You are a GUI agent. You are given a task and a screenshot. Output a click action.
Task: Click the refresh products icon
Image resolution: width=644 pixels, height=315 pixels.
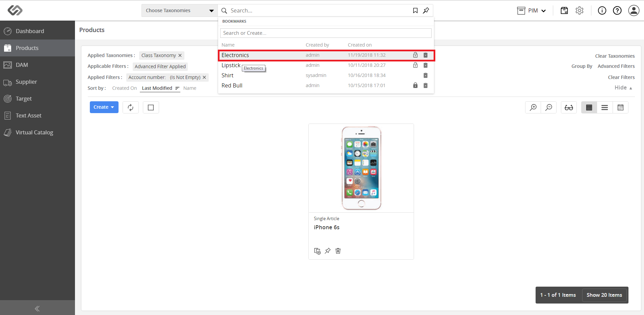click(131, 107)
